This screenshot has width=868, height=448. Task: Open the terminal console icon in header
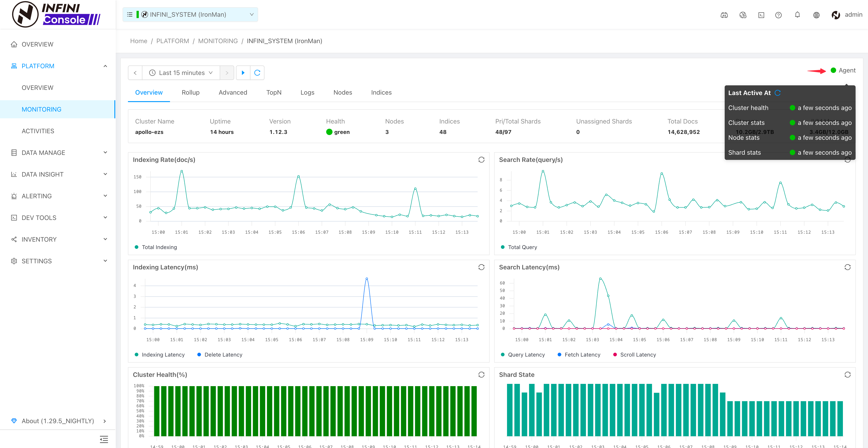pos(761,15)
